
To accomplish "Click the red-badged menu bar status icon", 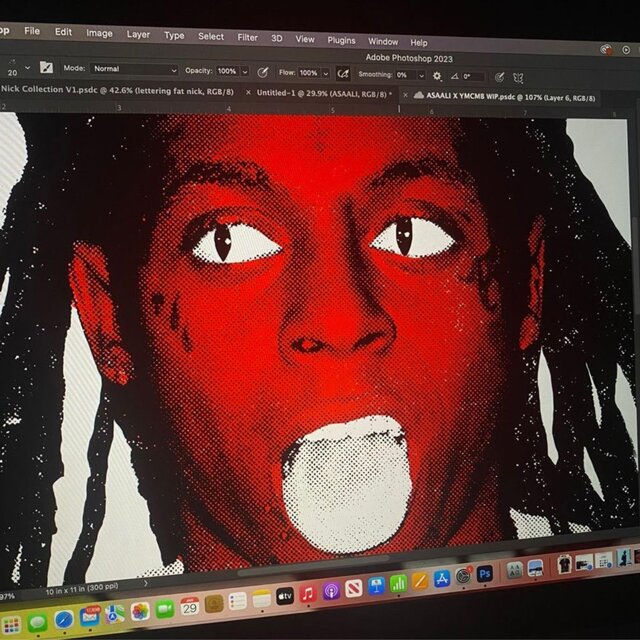I will [606, 49].
